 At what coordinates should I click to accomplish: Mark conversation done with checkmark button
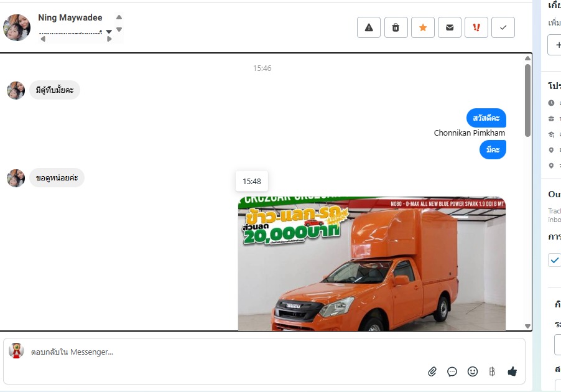click(x=503, y=27)
